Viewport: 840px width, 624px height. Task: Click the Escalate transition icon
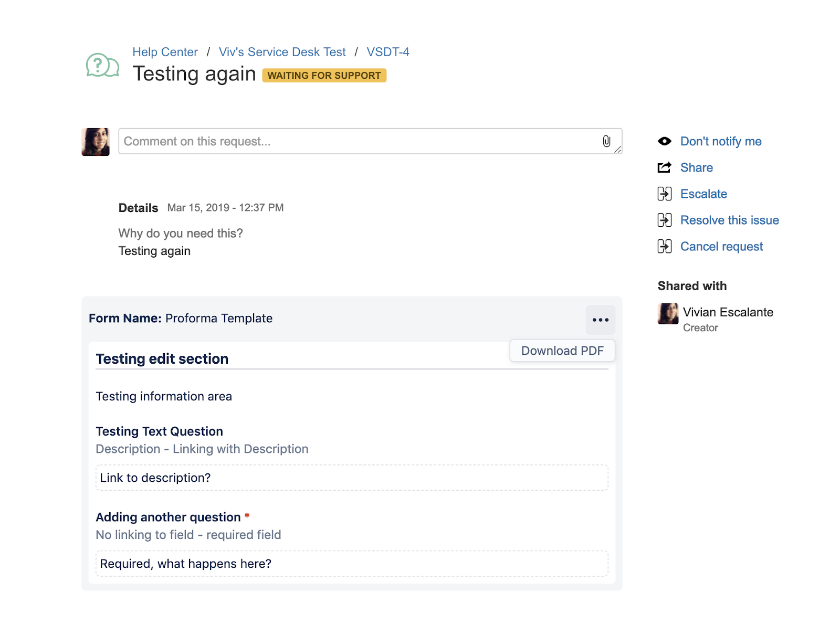click(x=664, y=194)
